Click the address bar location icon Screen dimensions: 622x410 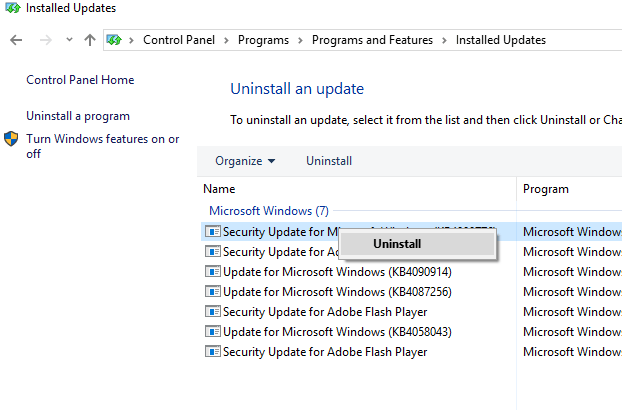115,40
